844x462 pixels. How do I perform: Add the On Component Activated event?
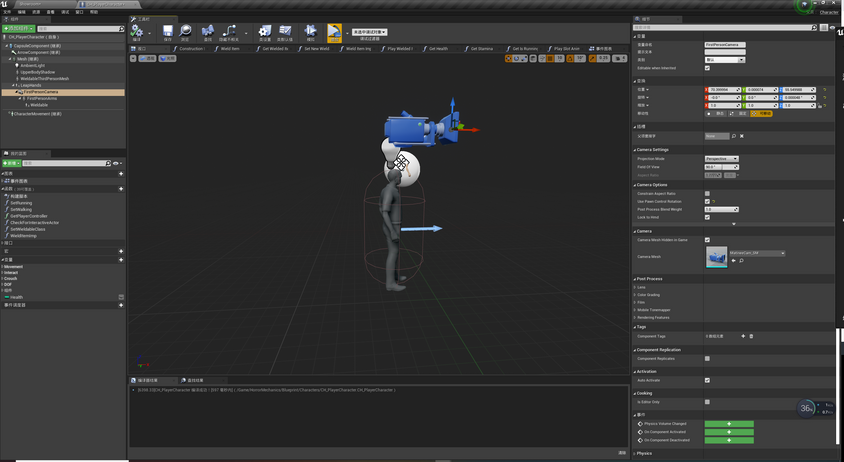728,432
